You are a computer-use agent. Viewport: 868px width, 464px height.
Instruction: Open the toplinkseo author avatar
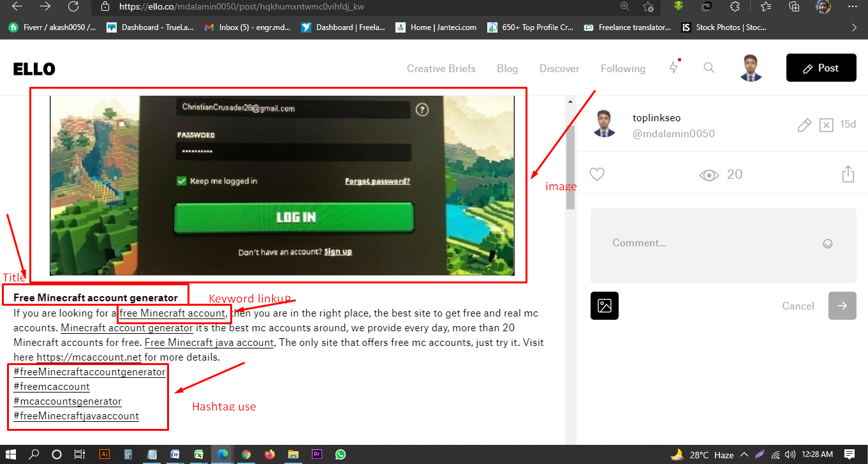point(604,123)
